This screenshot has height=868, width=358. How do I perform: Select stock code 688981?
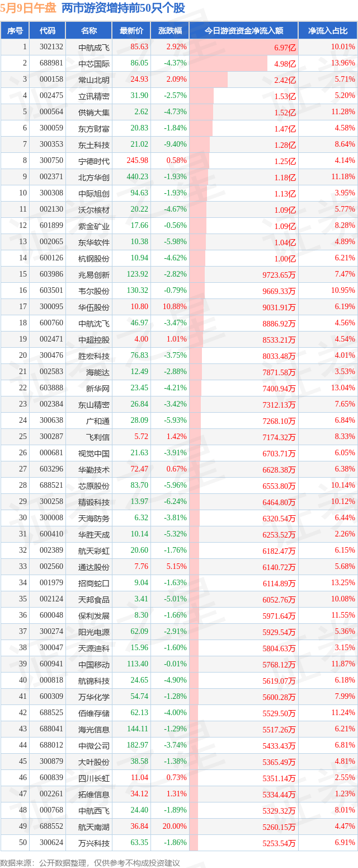(x=51, y=63)
